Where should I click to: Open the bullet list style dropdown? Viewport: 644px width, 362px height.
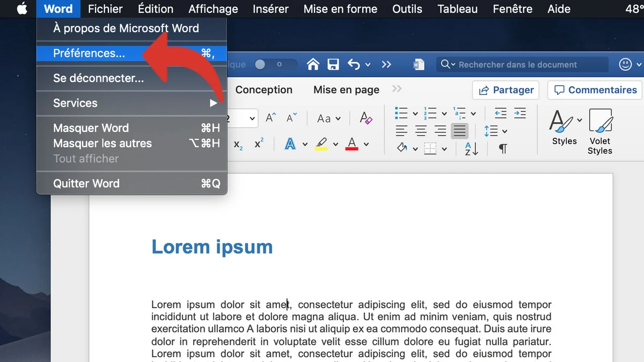pyautogui.click(x=415, y=114)
